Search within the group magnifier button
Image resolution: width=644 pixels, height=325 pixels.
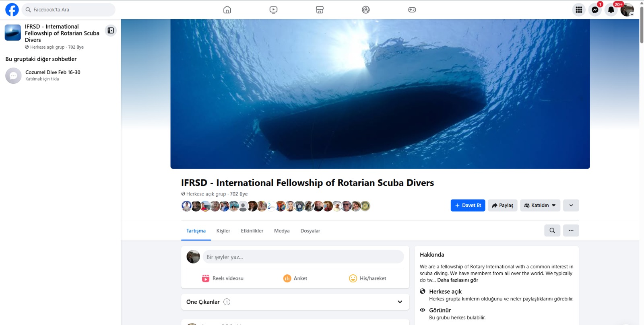(552, 230)
